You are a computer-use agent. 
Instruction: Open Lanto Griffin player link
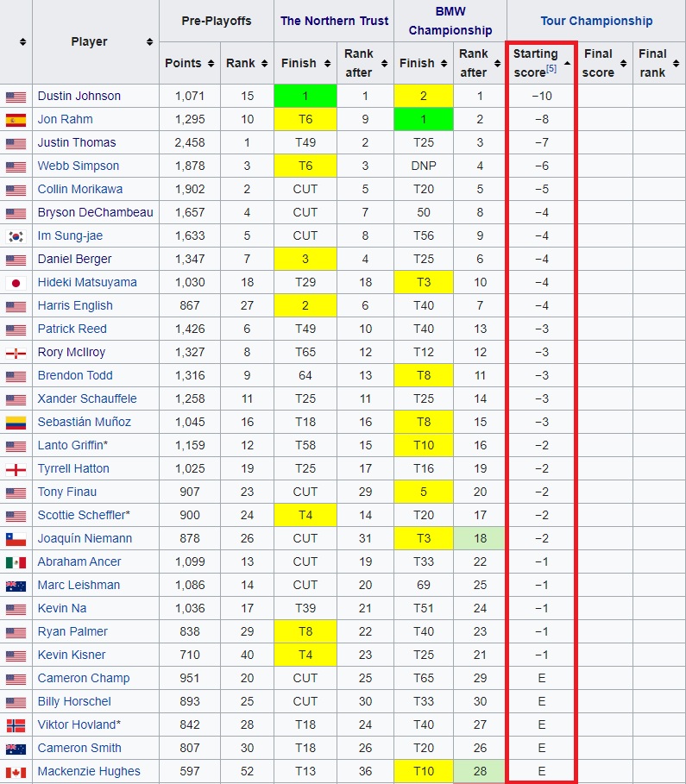pos(71,446)
